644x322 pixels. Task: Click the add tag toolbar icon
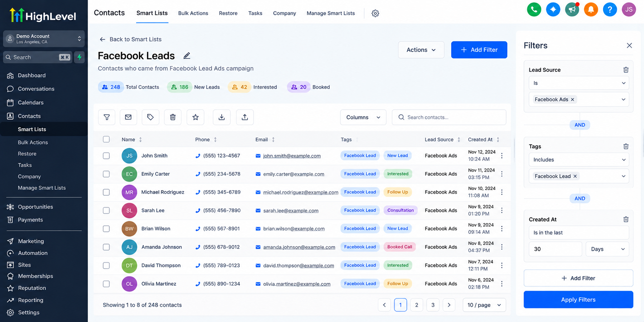(150, 117)
